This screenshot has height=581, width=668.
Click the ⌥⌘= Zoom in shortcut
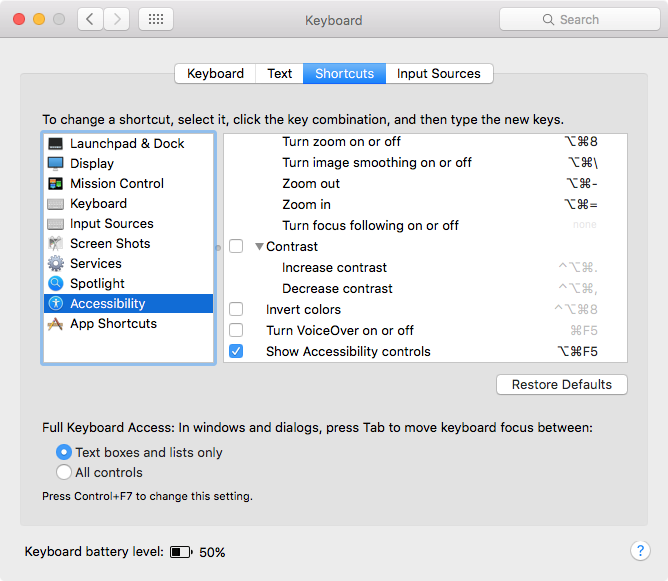pyautogui.click(x=581, y=204)
